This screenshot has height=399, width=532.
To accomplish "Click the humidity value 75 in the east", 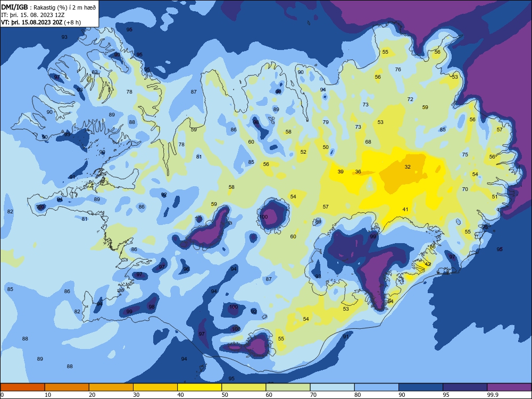I will tap(465, 154).
